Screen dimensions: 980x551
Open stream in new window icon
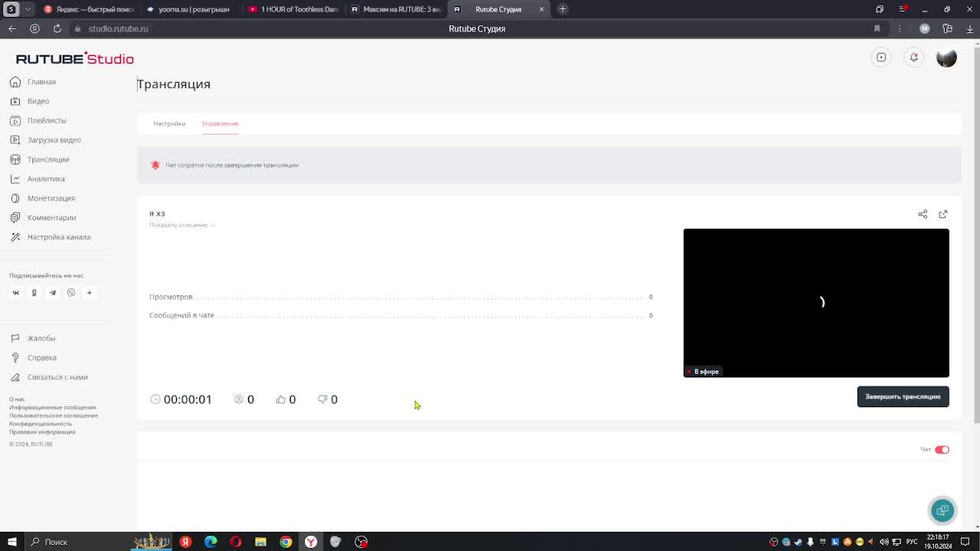pos(943,214)
